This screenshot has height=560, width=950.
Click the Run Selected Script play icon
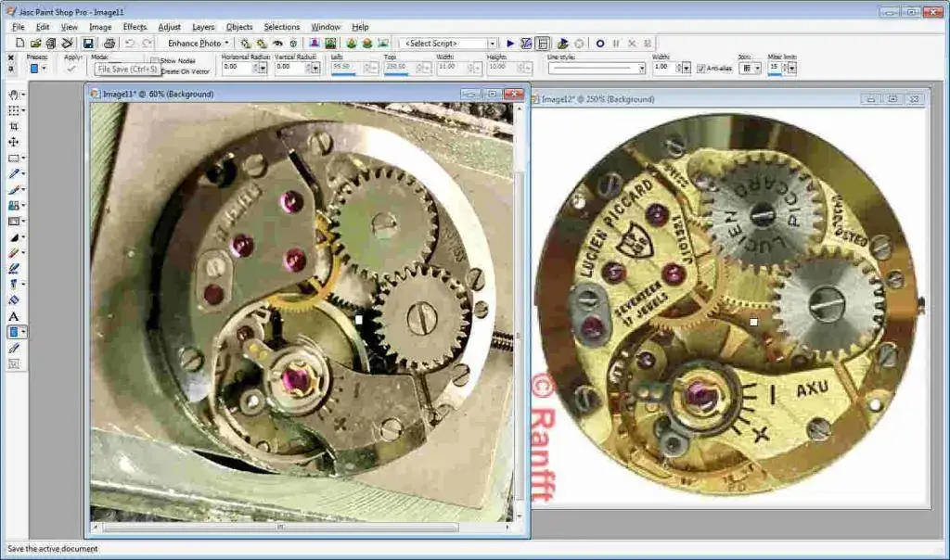[x=510, y=43]
